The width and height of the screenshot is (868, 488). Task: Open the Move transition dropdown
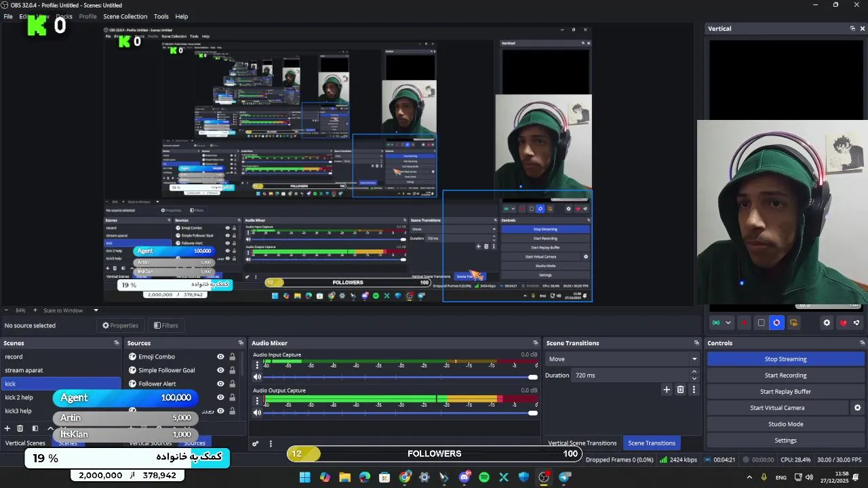[x=623, y=359]
